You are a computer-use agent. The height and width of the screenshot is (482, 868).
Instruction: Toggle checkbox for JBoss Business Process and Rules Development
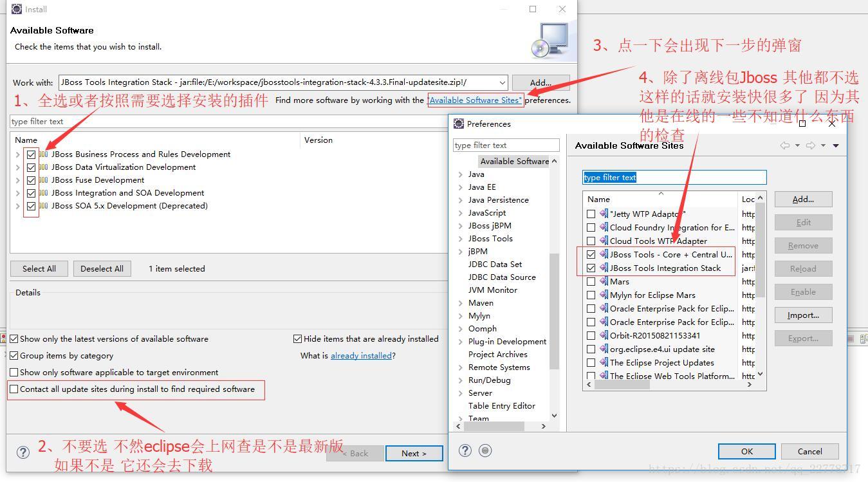tap(31, 154)
